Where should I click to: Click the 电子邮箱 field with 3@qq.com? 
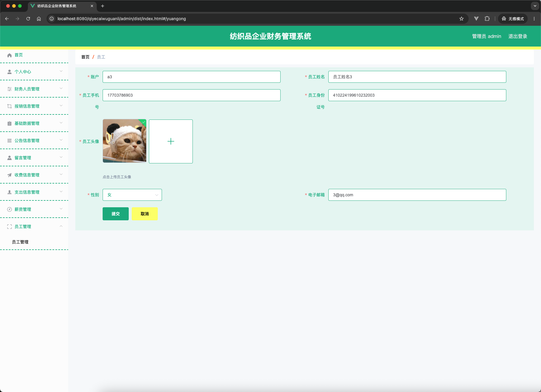(x=417, y=195)
